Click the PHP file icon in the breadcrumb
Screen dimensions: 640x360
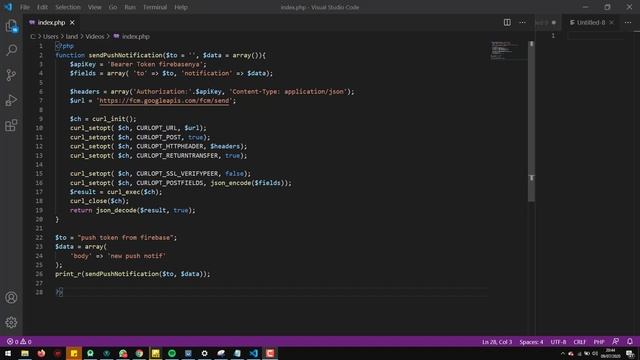click(116, 36)
